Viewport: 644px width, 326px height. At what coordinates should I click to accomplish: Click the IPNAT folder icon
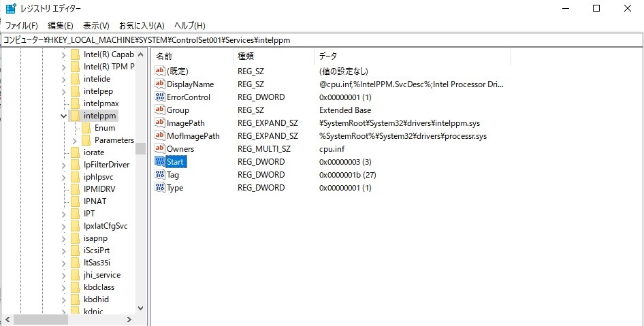pos(75,201)
